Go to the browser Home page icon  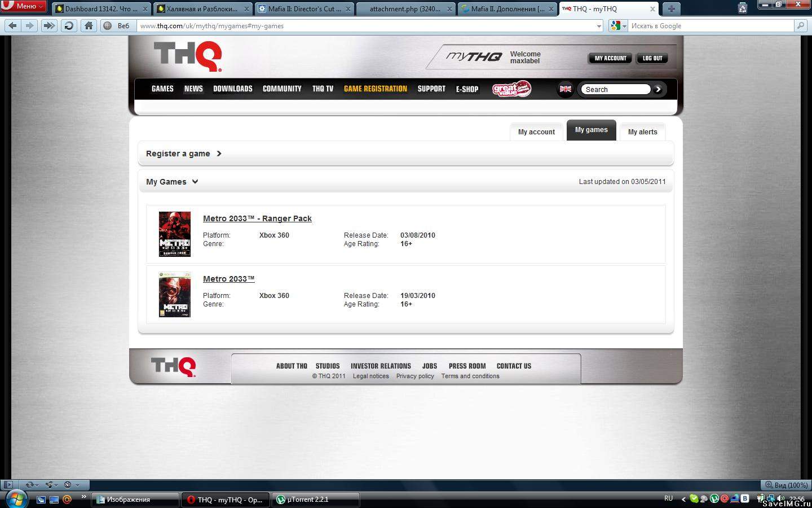[x=89, y=25]
